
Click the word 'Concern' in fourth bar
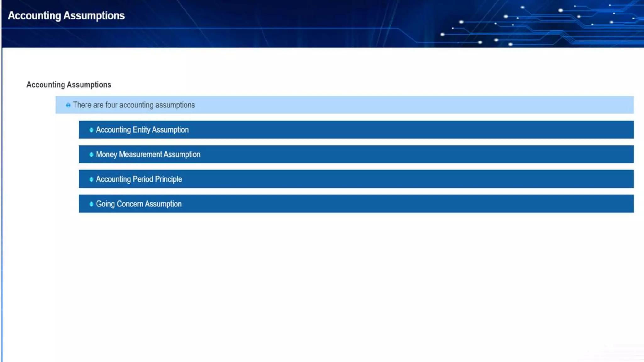tap(130, 204)
